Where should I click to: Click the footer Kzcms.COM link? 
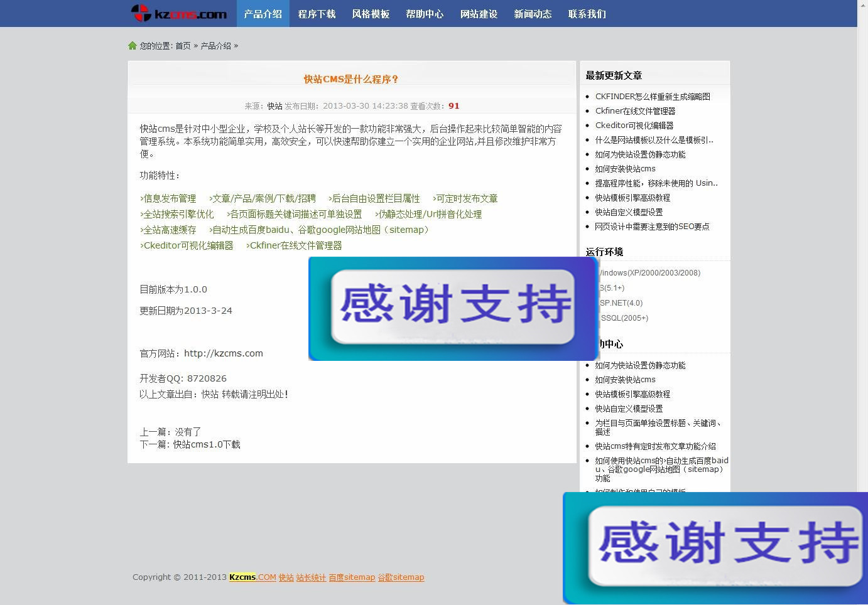coord(252,577)
